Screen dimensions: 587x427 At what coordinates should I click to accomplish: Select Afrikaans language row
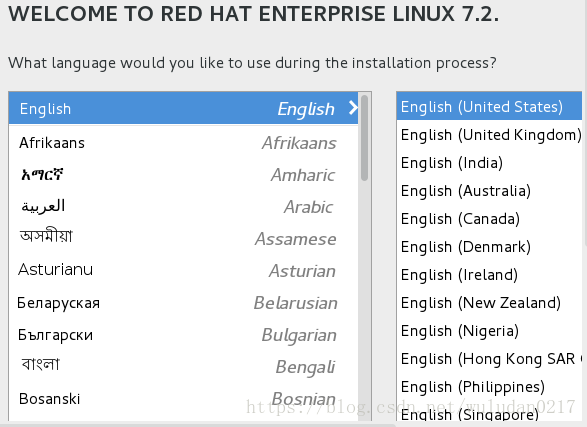coord(183,143)
